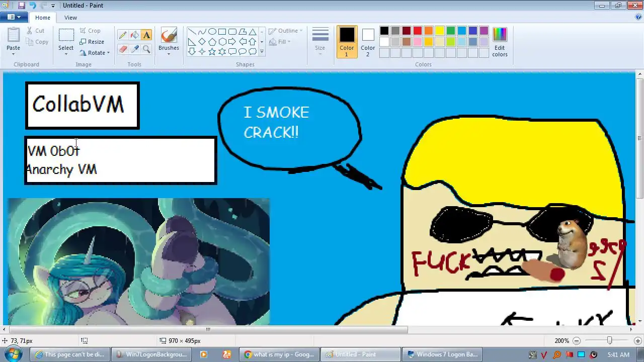Click the Brushes icon
The image size is (644, 362).
tap(169, 35)
